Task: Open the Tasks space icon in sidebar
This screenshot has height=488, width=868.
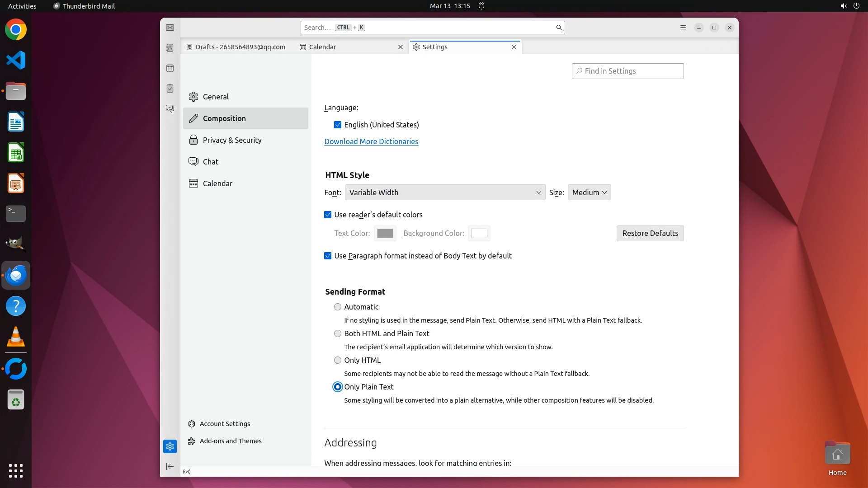Action: (170, 89)
